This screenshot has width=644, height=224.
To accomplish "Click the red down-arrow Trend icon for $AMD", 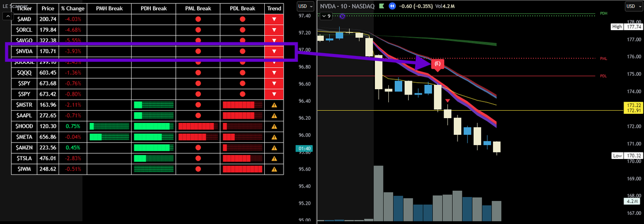I will (x=274, y=19).
